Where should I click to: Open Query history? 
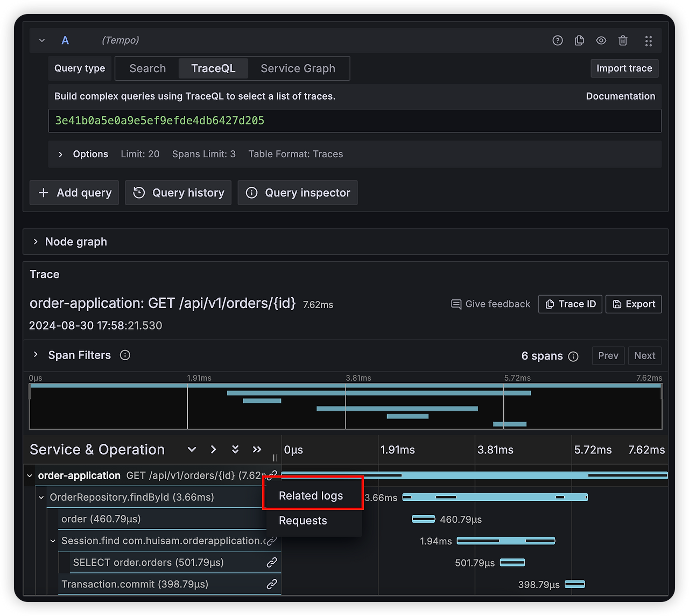[x=178, y=193]
